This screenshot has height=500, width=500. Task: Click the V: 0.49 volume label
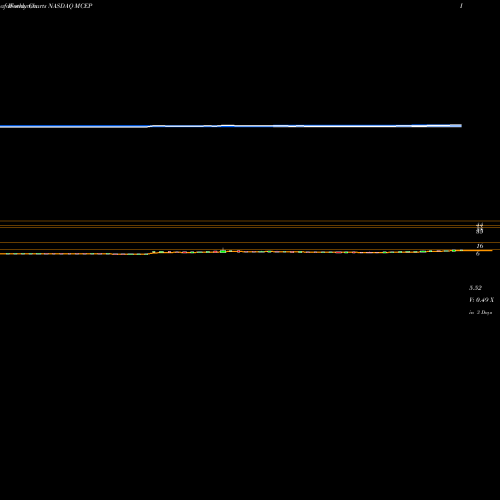point(481,300)
